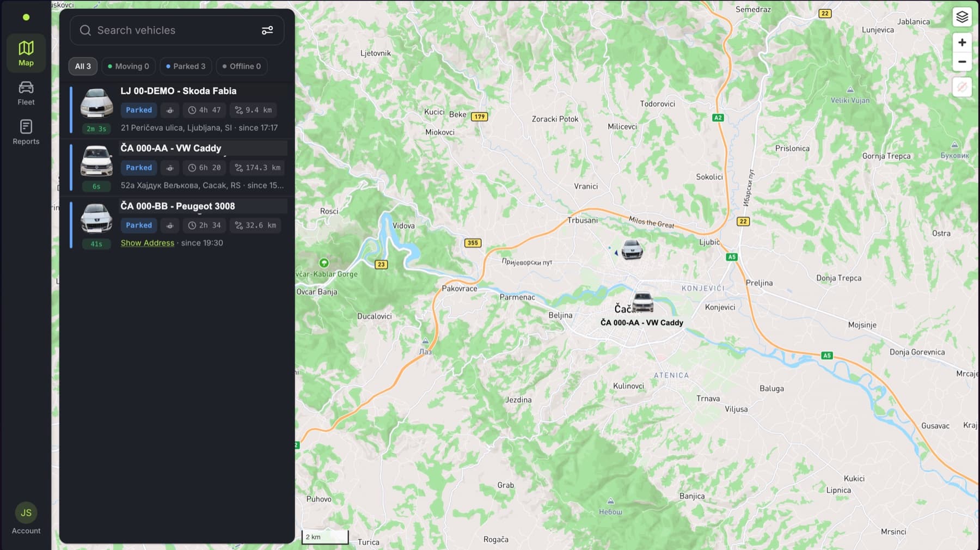Open the JS Account avatar
Image resolution: width=980 pixels, height=550 pixels.
coord(26,513)
